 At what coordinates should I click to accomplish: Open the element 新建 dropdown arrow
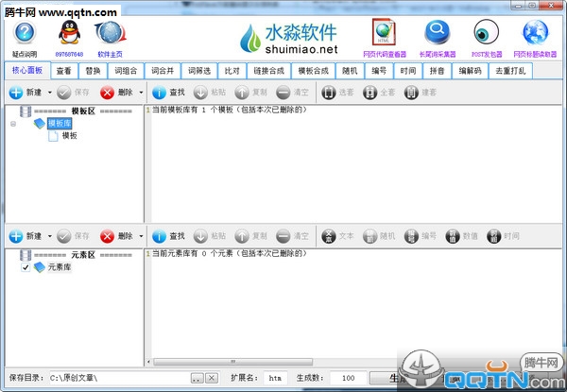pyautogui.click(x=49, y=236)
